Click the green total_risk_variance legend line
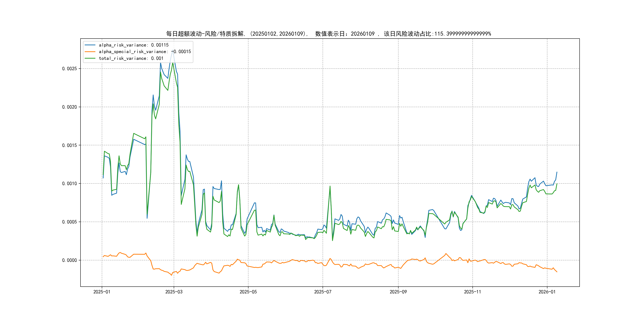 tap(90, 58)
